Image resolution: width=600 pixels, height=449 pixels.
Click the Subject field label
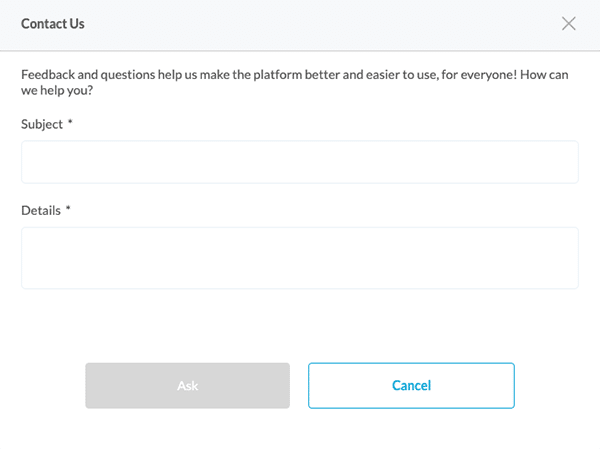pyautogui.click(x=41, y=124)
